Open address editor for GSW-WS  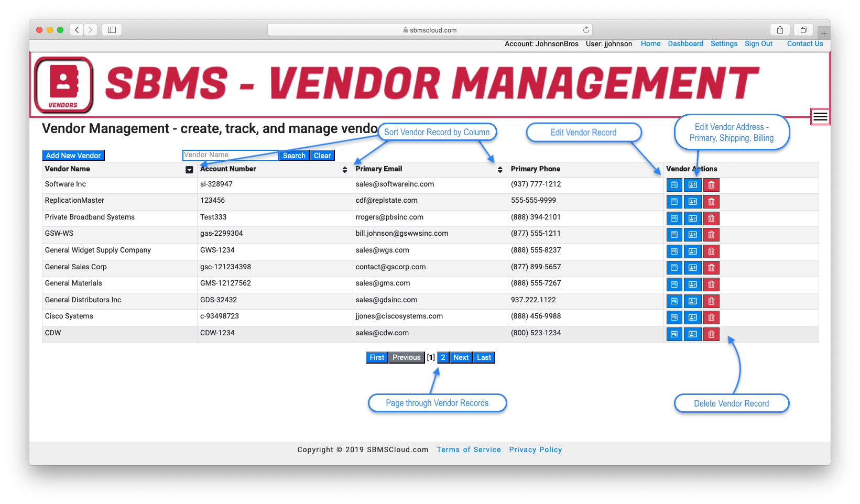692,235
